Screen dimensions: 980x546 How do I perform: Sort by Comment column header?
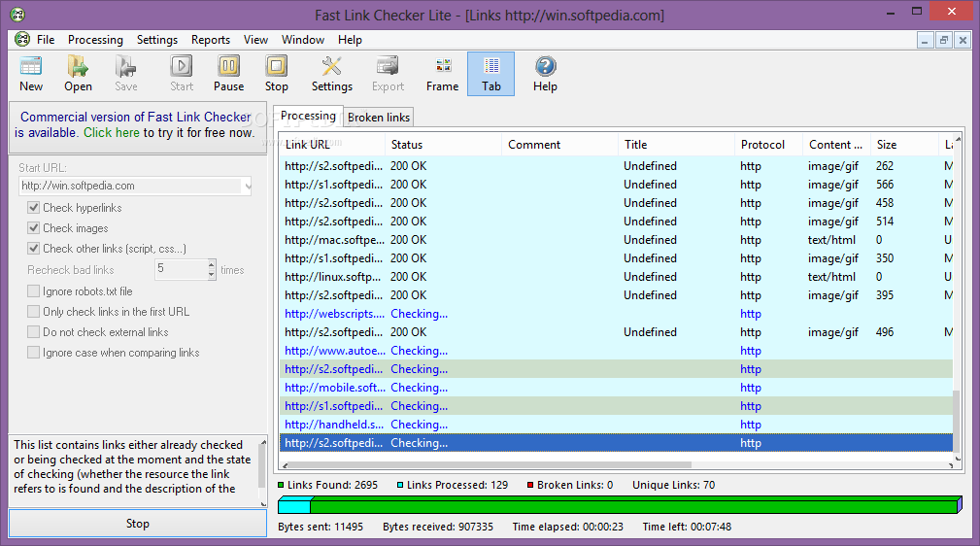click(560, 145)
